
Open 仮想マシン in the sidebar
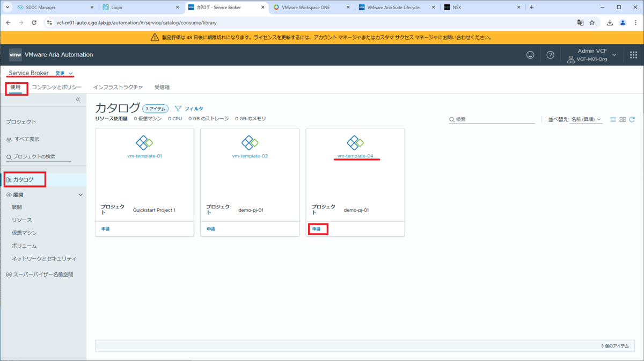(x=24, y=233)
